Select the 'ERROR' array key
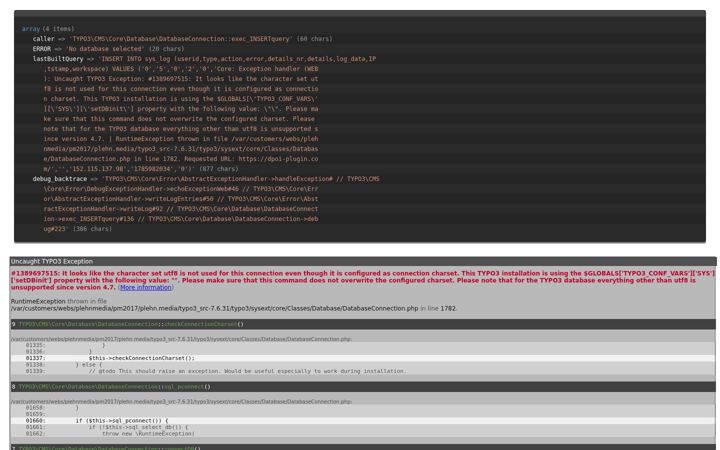This screenshot has width=720, height=450. click(42, 49)
